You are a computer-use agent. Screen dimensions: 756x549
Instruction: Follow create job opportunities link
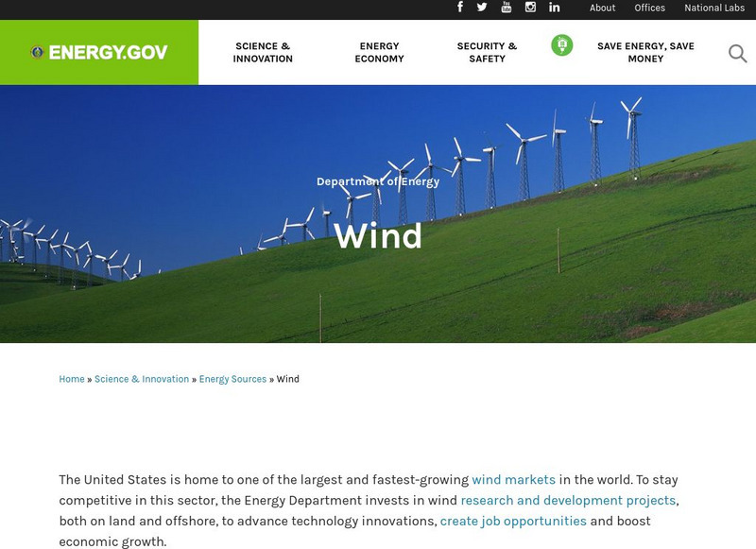tap(513, 521)
